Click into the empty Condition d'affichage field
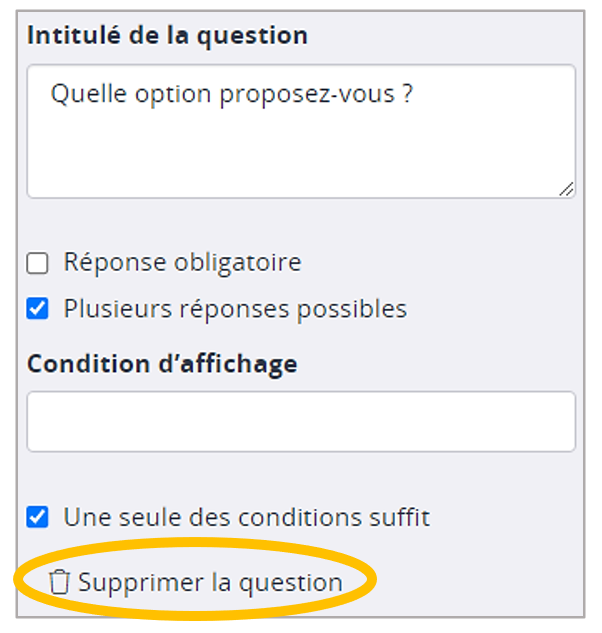The height and width of the screenshot is (633, 602). (x=300, y=421)
